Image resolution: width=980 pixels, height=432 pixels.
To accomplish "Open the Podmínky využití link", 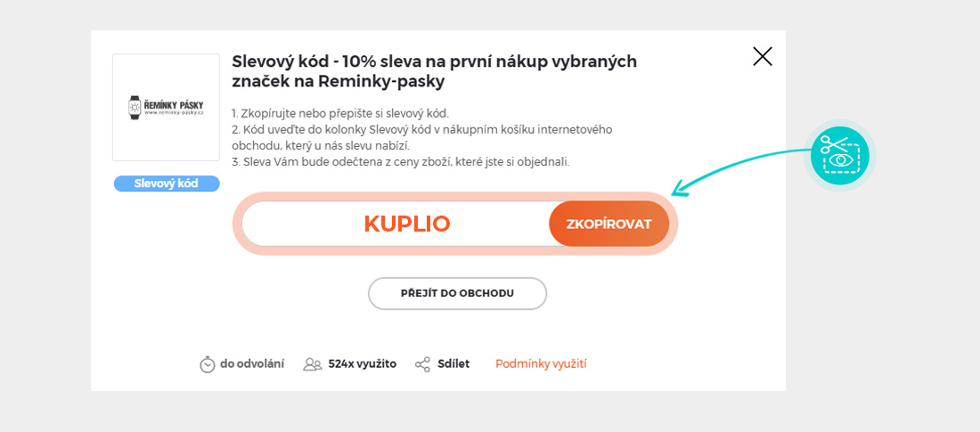I will [x=541, y=363].
